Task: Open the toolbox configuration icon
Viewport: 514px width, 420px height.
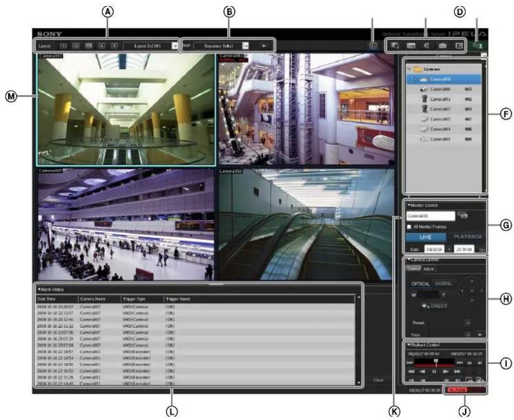Action: coord(443,46)
